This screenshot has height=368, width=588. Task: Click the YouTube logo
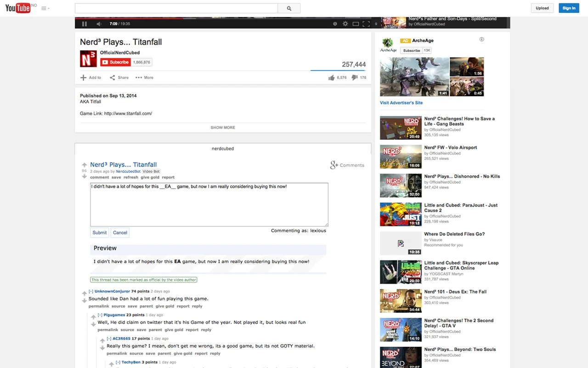pos(18,8)
